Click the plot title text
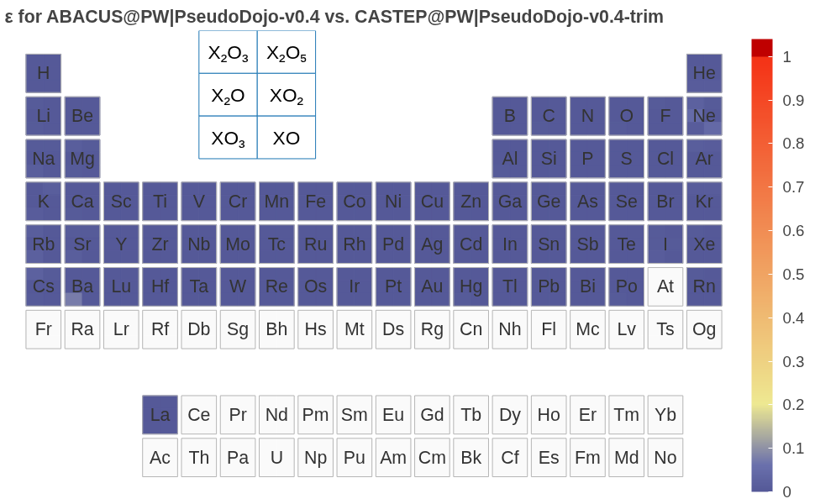The height and width of the screenshot is (504, 815). click(334, 16)
